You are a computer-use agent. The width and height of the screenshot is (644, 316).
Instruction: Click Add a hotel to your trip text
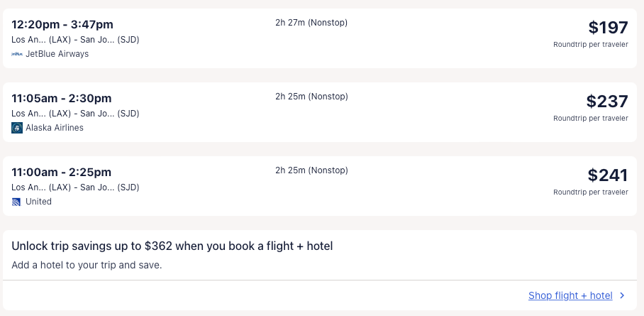point(87,266)
